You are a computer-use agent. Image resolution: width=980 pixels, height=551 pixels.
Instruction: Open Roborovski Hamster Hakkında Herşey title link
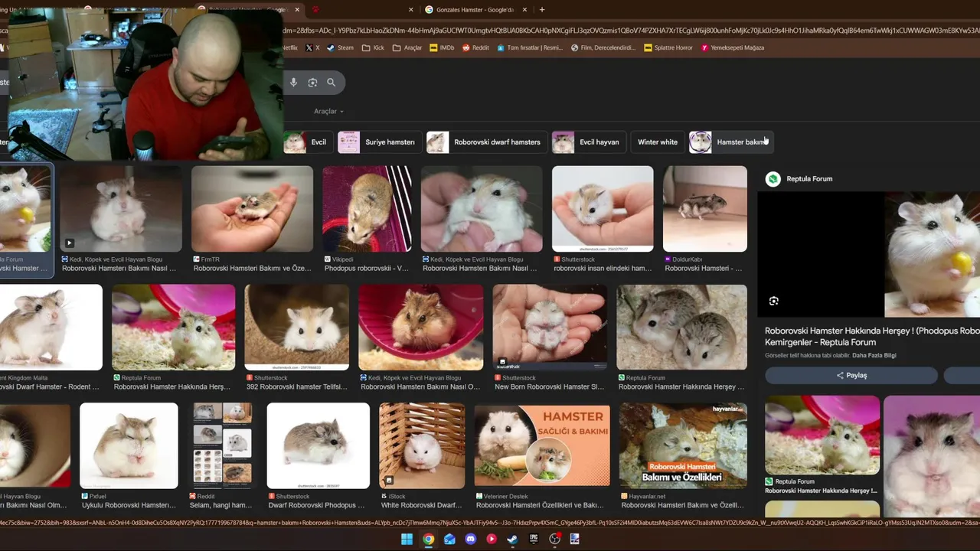[x=872, y=337]
